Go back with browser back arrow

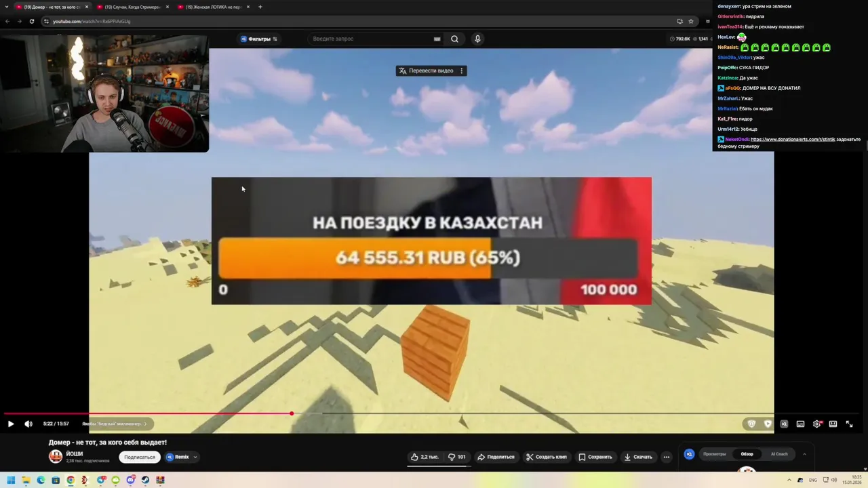pos(7,21)
